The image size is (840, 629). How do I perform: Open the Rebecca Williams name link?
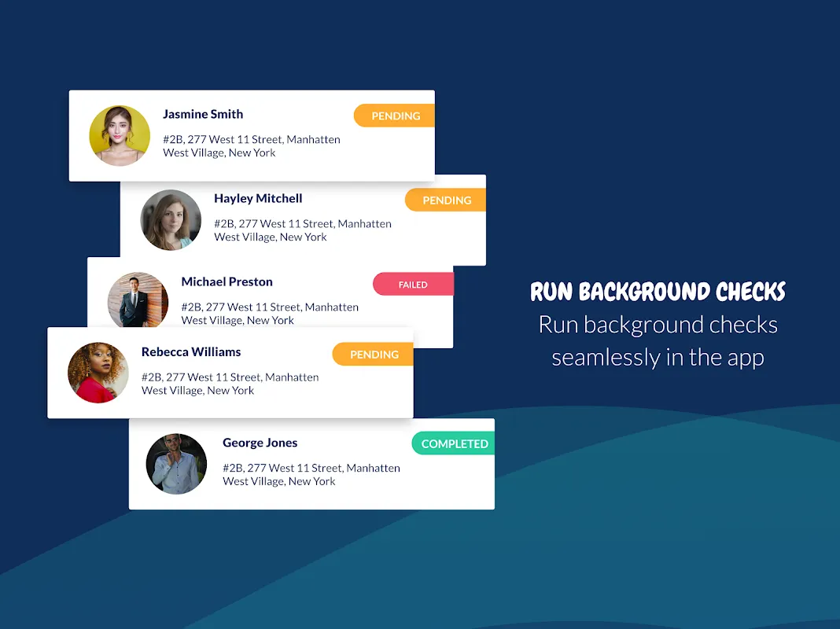[x=191, y=351]
